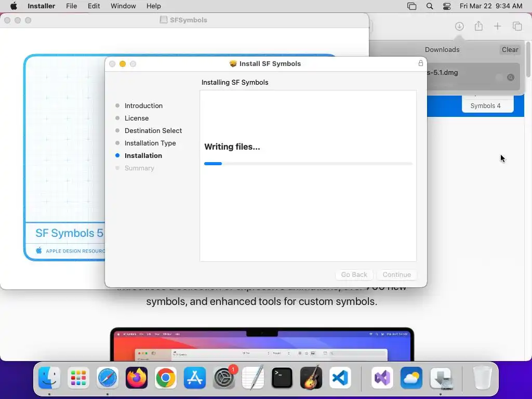532x399 pixels.
Task: Open the Window menu
Action: 123,6
